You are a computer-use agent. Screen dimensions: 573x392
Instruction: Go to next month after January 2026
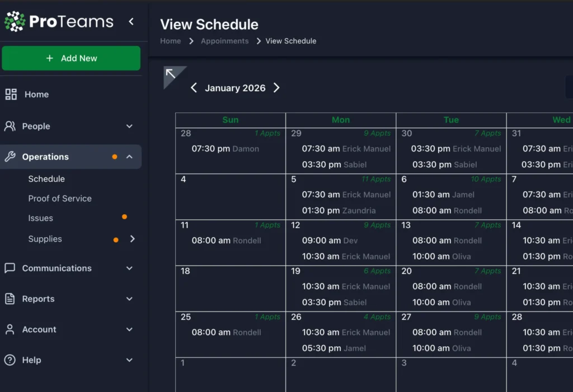click(x=276, y=88)
